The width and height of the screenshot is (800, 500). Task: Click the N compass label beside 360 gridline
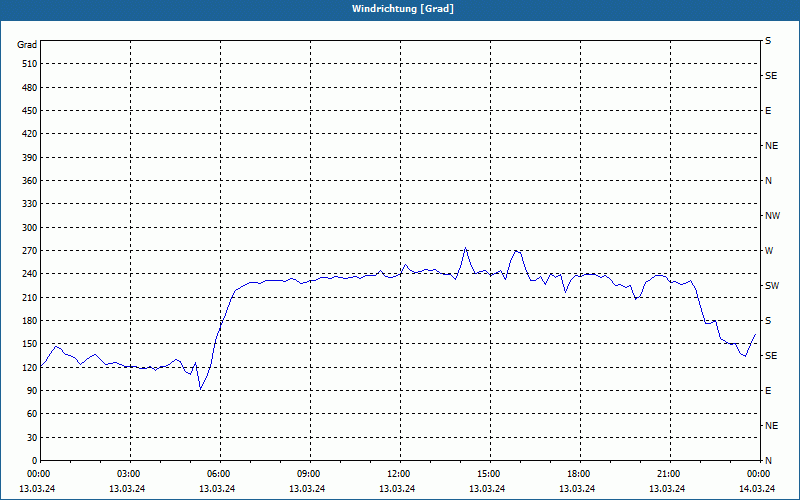coord(768,181)
